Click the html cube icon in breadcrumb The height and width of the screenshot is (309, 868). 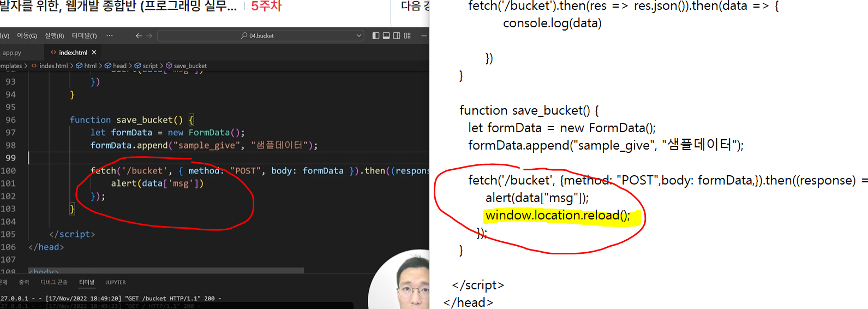click(79, 66)
